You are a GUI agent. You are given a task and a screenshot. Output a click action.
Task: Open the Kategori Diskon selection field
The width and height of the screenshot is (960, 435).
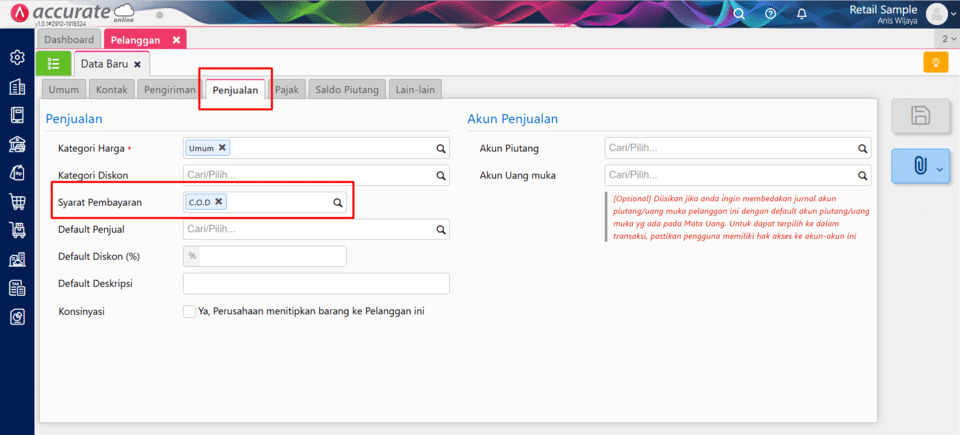point(317,175)
